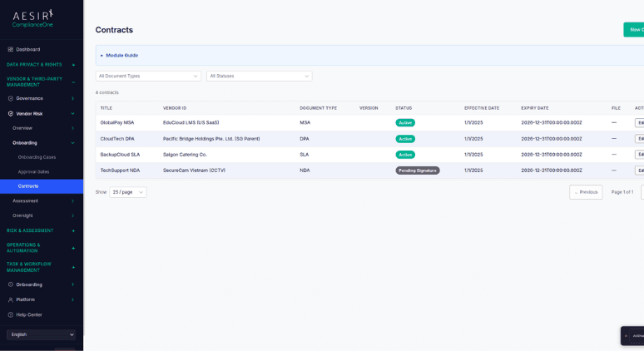644x351 pixels.
Task: Click the TITLE column header
Action: click(106, 108)
